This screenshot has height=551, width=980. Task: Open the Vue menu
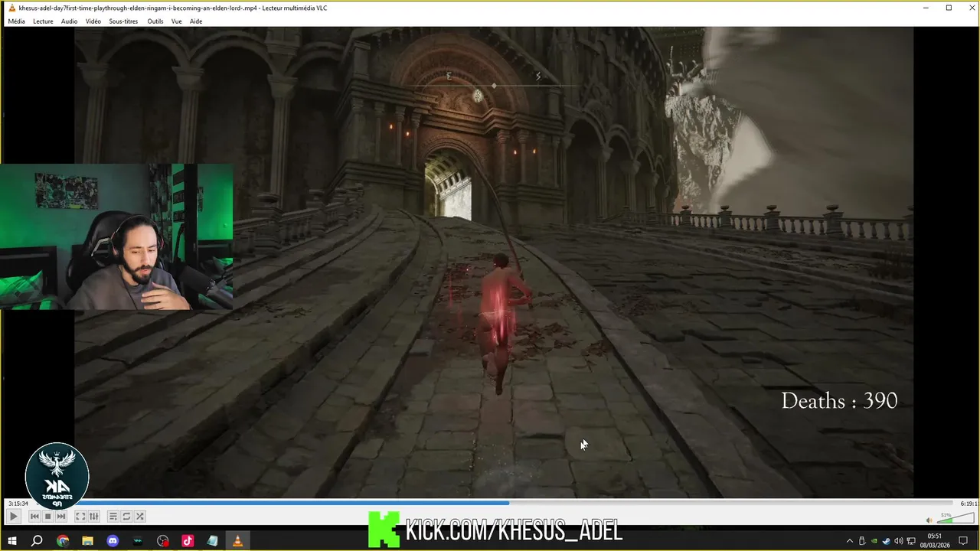[x=176, y=21]
